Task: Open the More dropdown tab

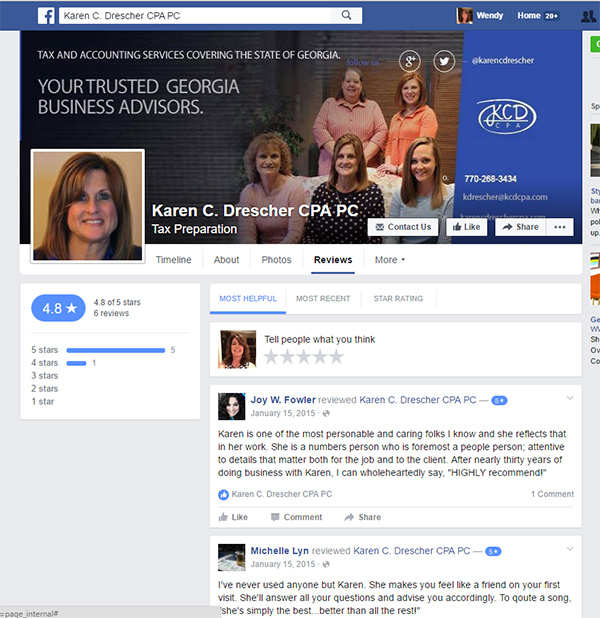Action: tap(389, 260)
